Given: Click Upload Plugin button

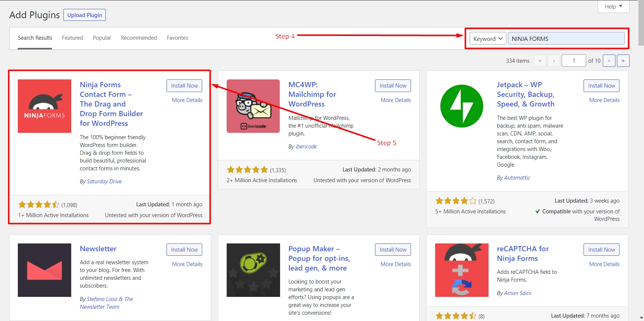Looking at the screenshot, I should tap(85, 15).
